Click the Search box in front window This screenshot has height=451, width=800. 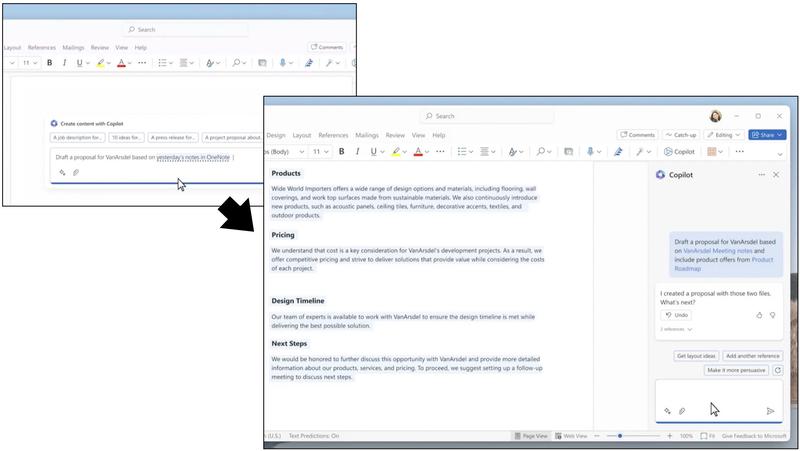(488, 116)
